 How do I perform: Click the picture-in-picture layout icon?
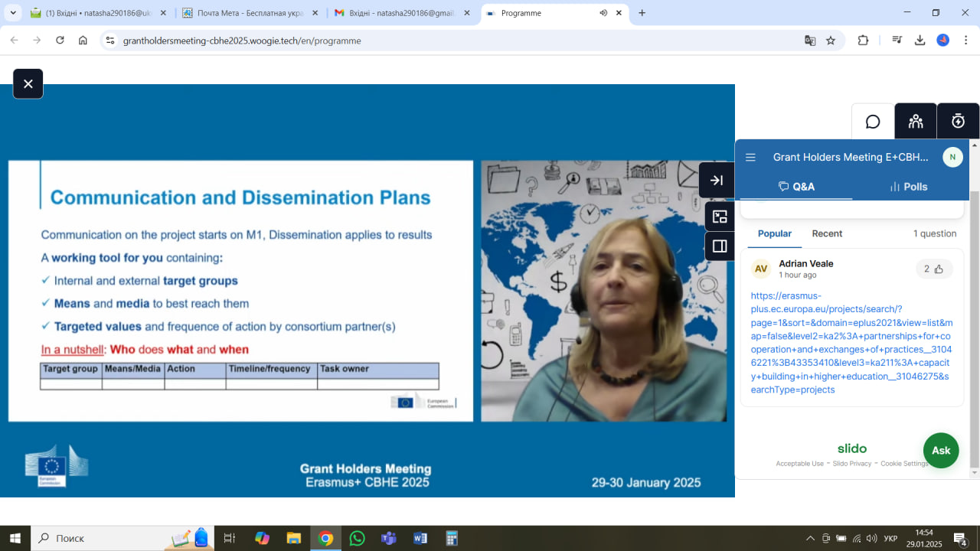(x=720, y=217)
